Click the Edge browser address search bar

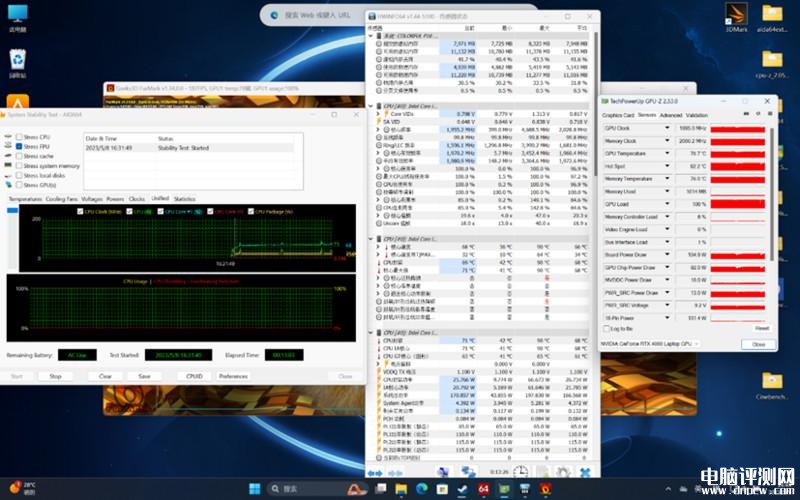pos(316,15)
